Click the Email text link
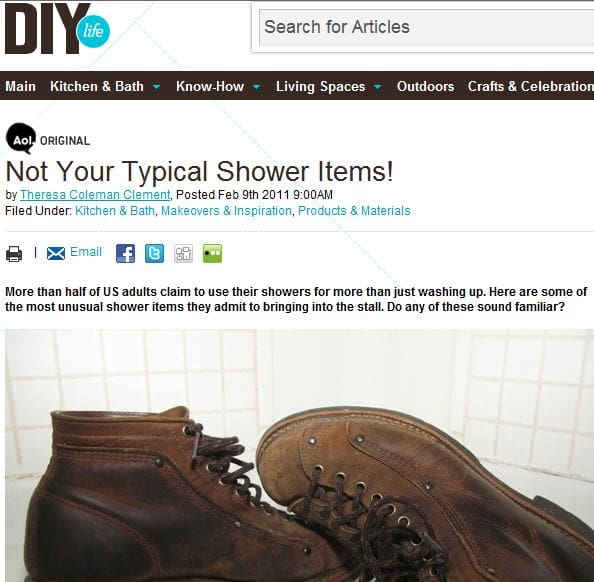594x582 pixels. [x=86, y=252]
